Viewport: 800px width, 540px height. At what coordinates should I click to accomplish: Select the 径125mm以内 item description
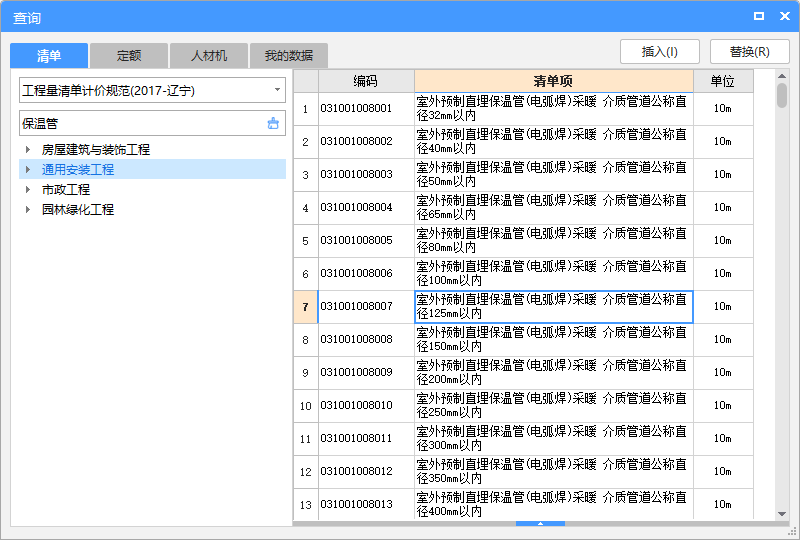coord(554,306)
